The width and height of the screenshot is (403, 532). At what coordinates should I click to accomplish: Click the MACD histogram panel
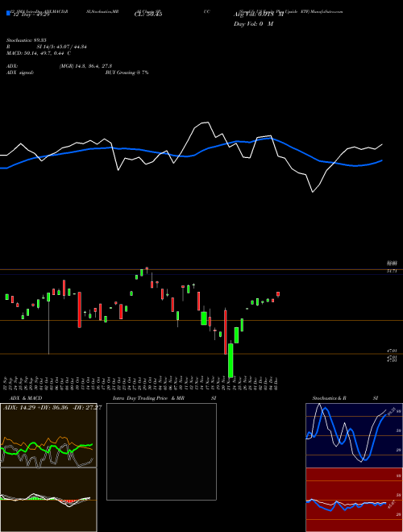48,500
